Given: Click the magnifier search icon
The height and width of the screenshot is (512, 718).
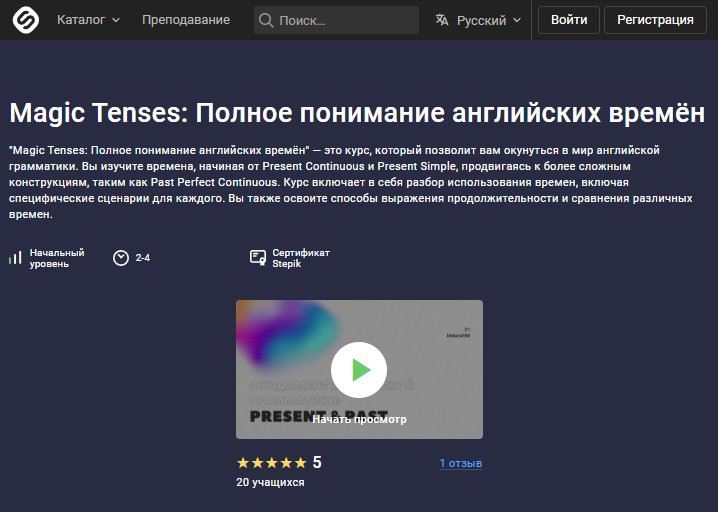Looking at the screenshot, I should point(266,20).
